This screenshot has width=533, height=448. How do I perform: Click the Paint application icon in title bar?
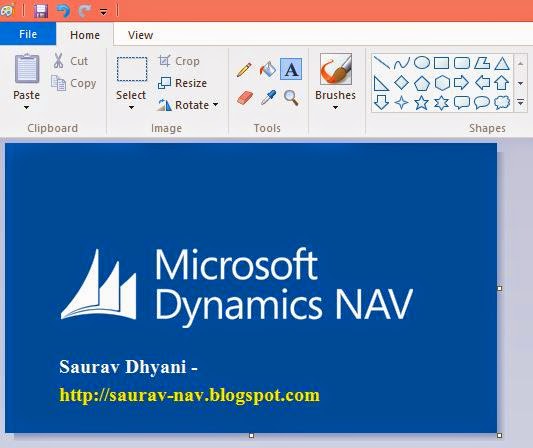(7, 10)
